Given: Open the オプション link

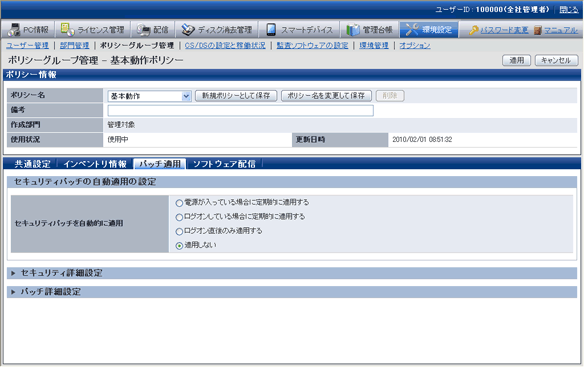Looking at the screenshot, I should pyautogui.click(x=415, y=45).
